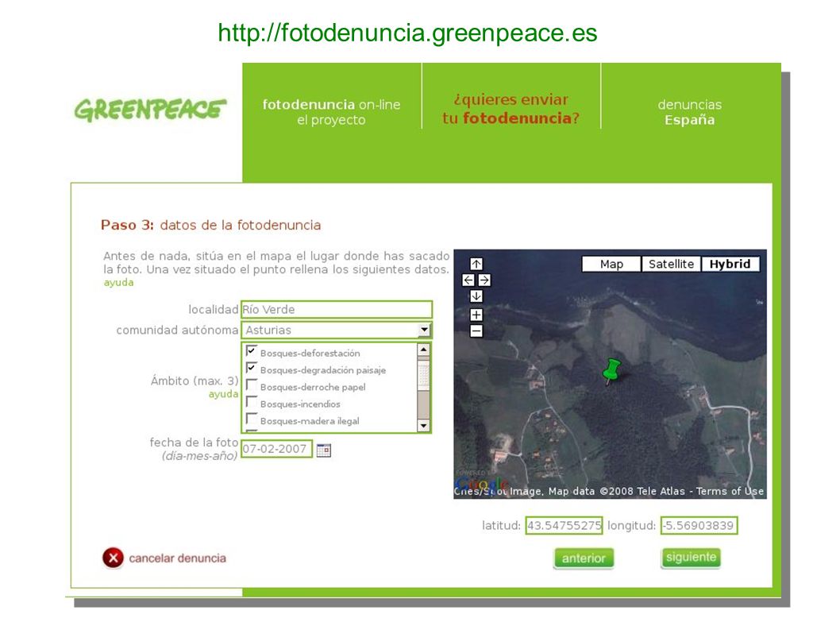840x630 pixels.
Task: Click the green pushpin marker on map
Action: click(x=611, y=372)
